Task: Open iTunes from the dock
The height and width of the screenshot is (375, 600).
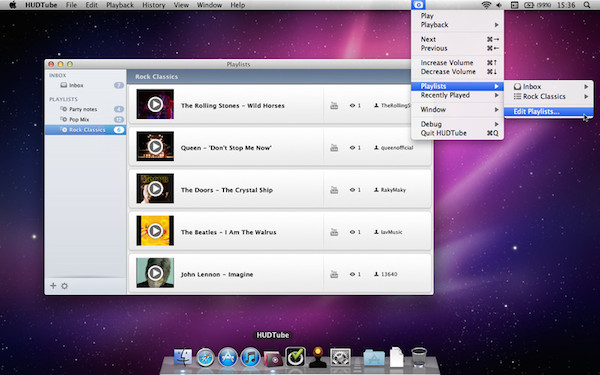Action: 250,358
